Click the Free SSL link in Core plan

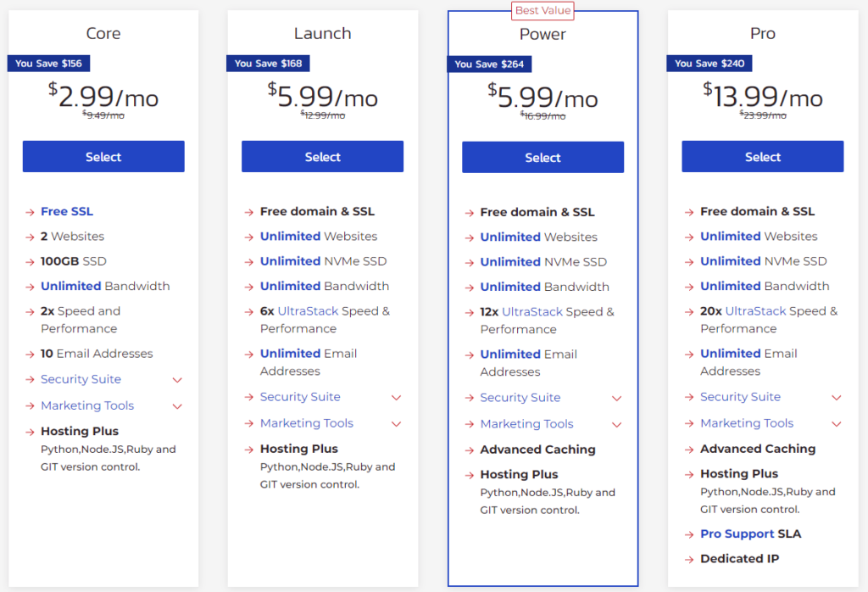(67, 211)
